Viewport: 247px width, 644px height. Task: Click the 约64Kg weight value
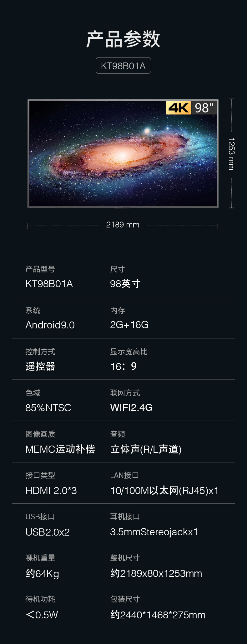[x=42, y=573]
